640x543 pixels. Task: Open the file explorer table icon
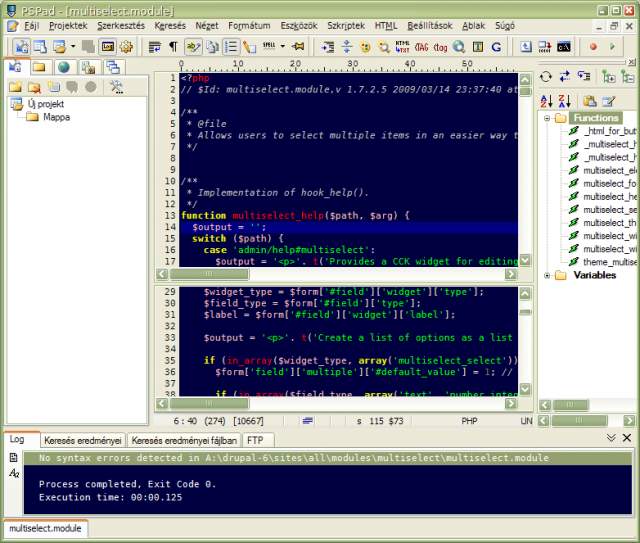click(x=40, y=47)
